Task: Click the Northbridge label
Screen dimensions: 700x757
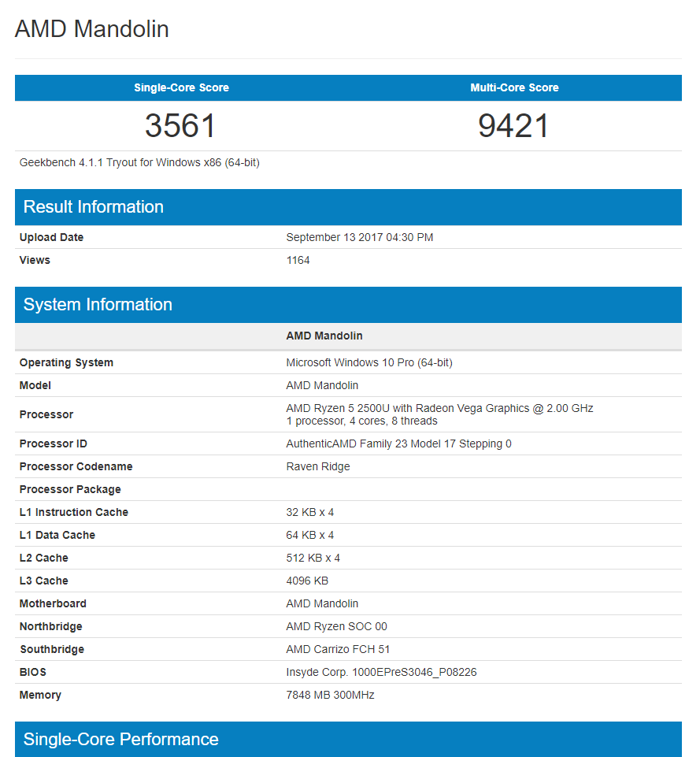Action: pyautogui.click(x=50, y=627)
